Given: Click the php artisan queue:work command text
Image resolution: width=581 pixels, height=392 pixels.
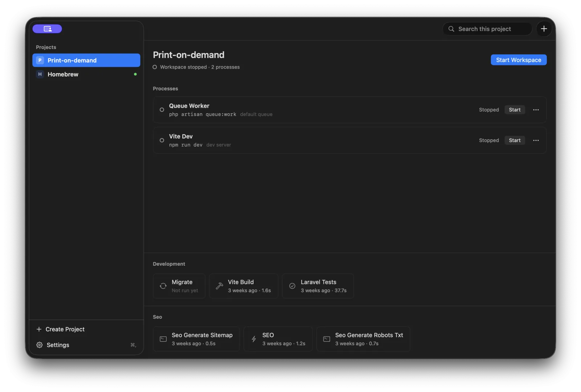Looking at the screenshot, I should (203, 114).
